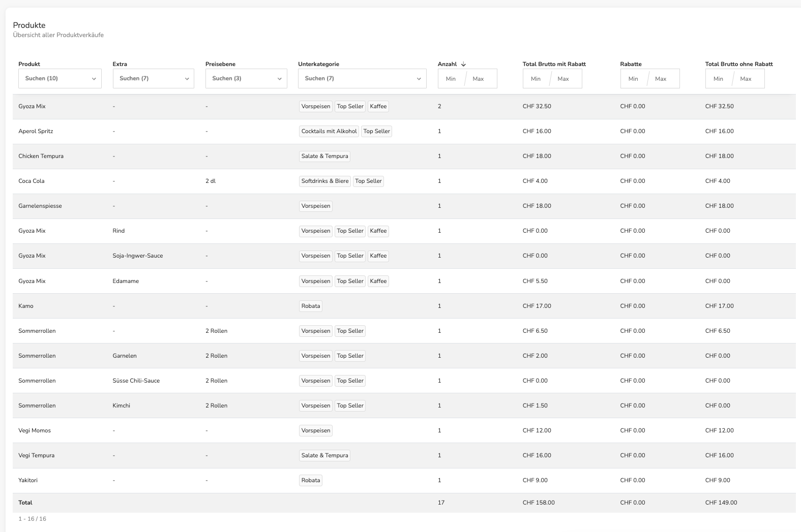Select the Yakitori product row
This screenshot has height=532, width=801.
coord(404,480)
